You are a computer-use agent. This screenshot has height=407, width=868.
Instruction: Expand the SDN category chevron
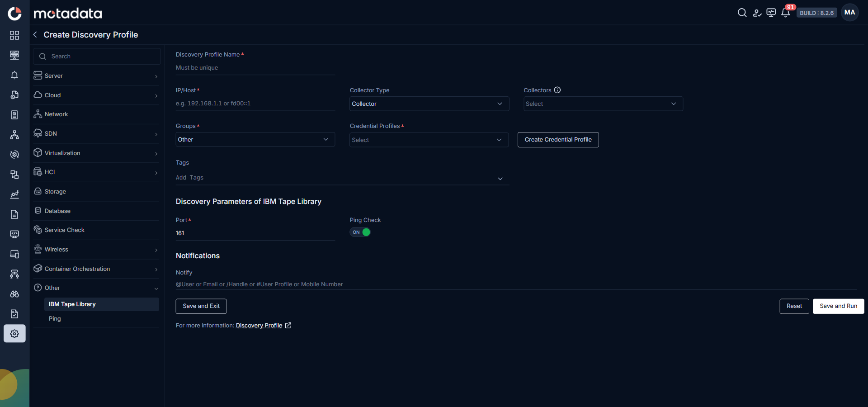[x=156, y=134]
